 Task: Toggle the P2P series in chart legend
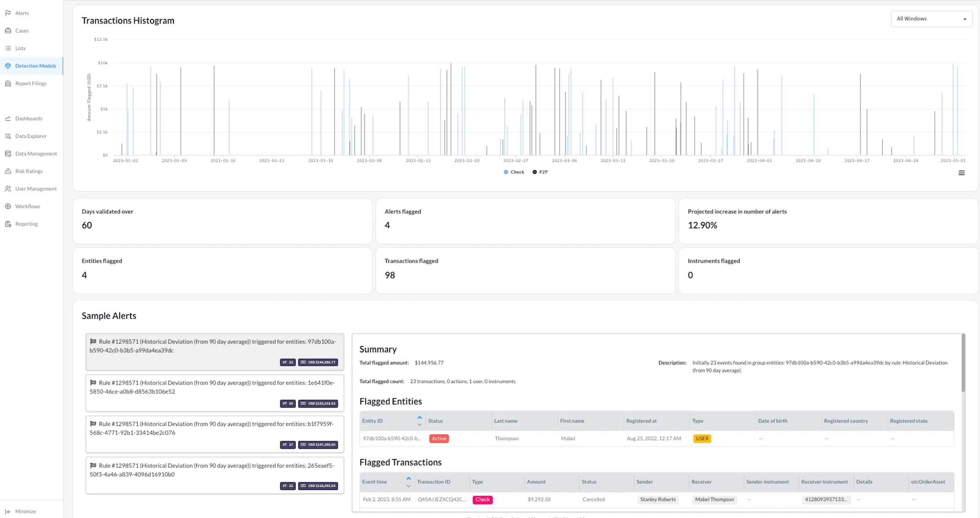pyautogui.click(x=540, y=172)
